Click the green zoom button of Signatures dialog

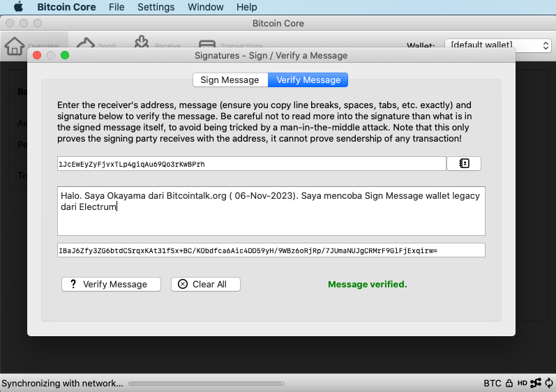coord(65,55)
